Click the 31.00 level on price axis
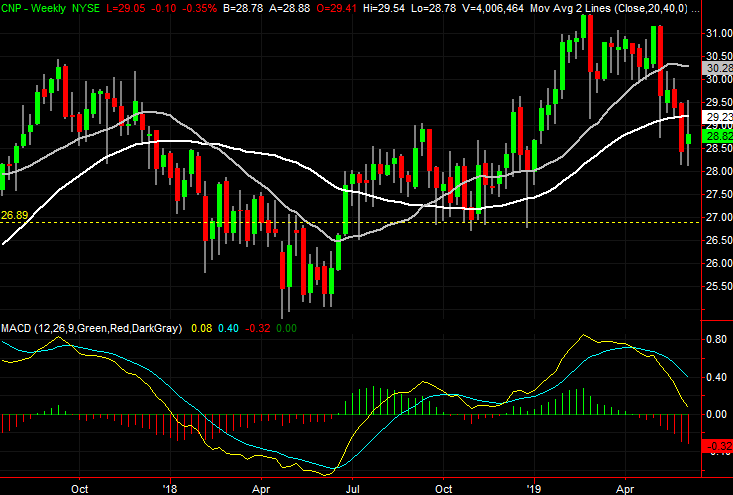Screen dimensions: 733x495 pyautogui.click(x=717, y=33)
